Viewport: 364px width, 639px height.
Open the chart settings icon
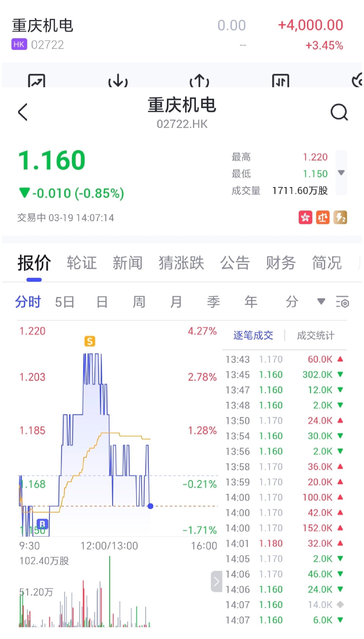point(342,301)
